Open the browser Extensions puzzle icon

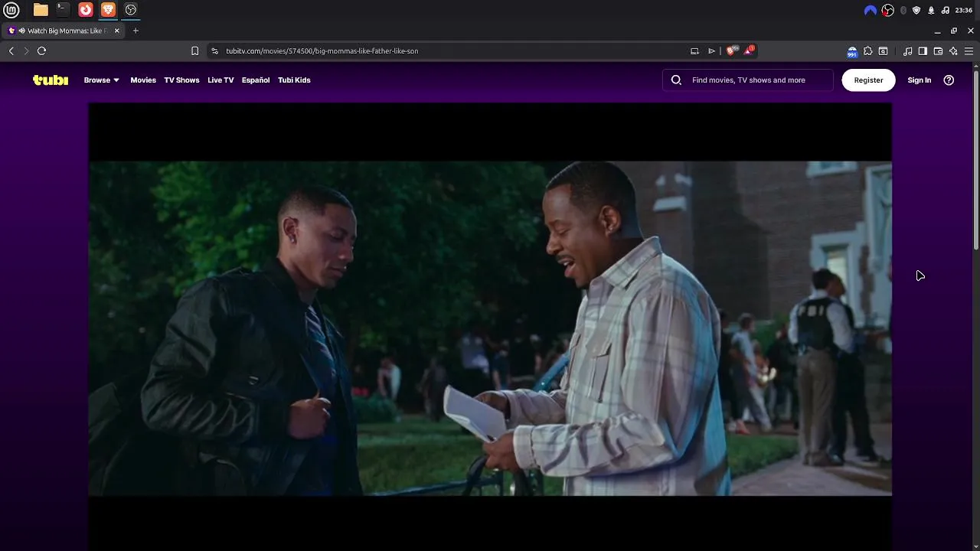pos(867,51)
